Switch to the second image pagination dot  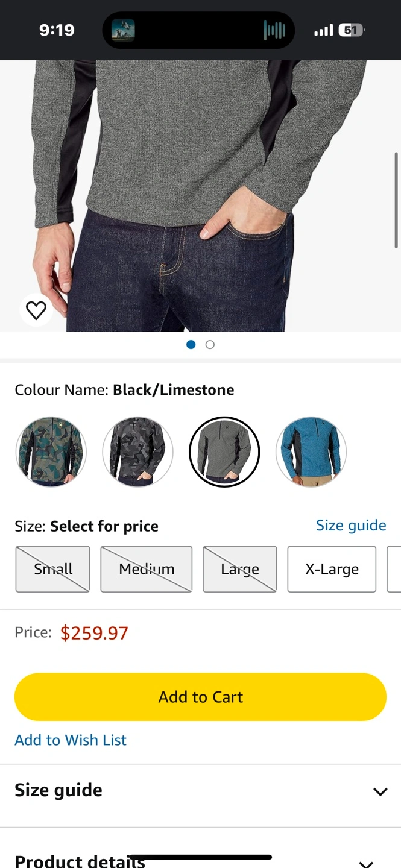[210, 345]
